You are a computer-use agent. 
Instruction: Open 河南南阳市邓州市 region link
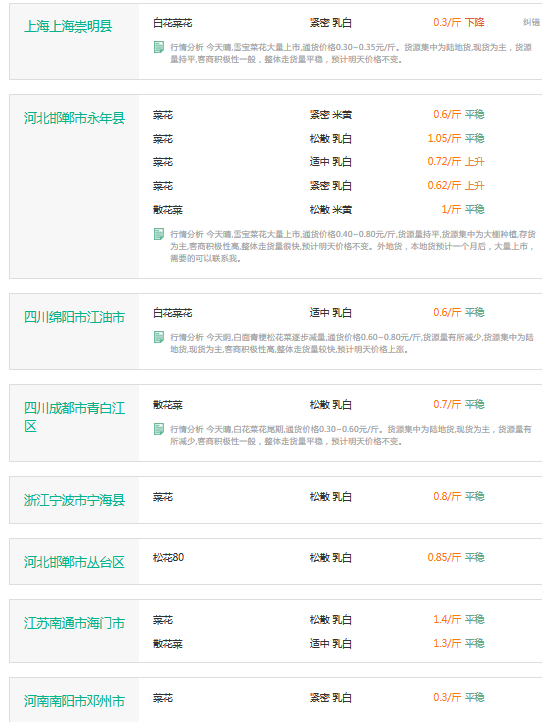coord(75,701)
